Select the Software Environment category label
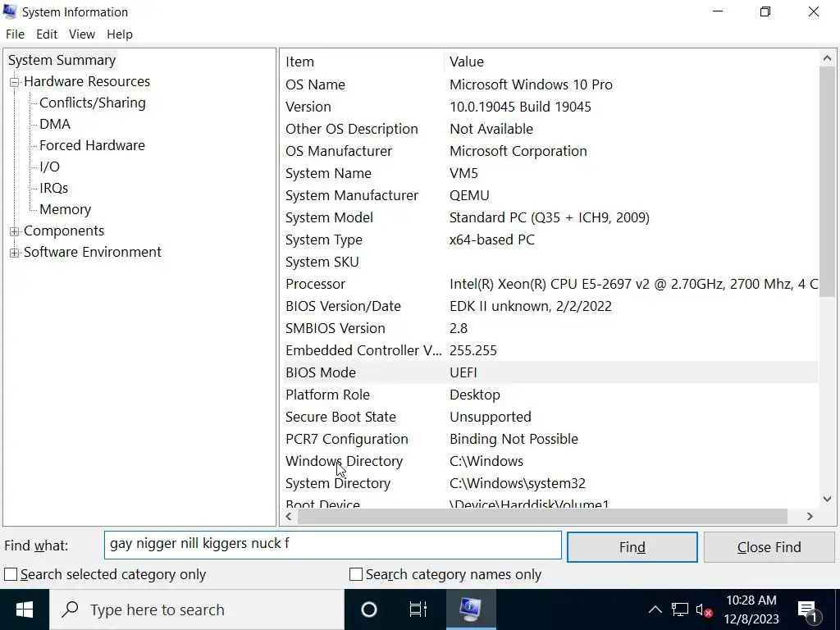 pyautogui.click(x=92, y=253)
